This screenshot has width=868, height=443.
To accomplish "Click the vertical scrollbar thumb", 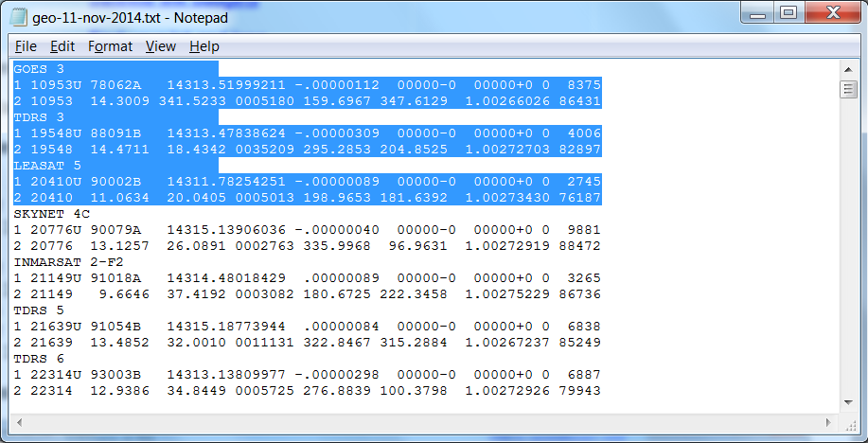I will click(847, 90).
